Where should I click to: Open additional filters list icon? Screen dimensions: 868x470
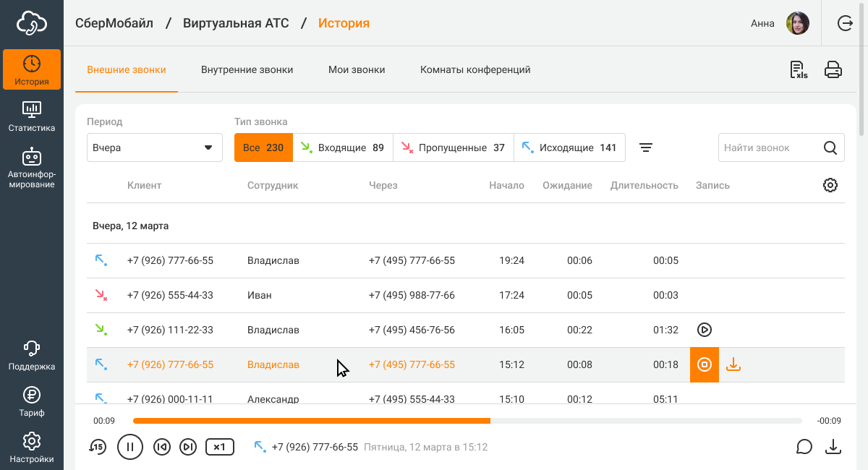pyautogui.click(x=646, y=148)
